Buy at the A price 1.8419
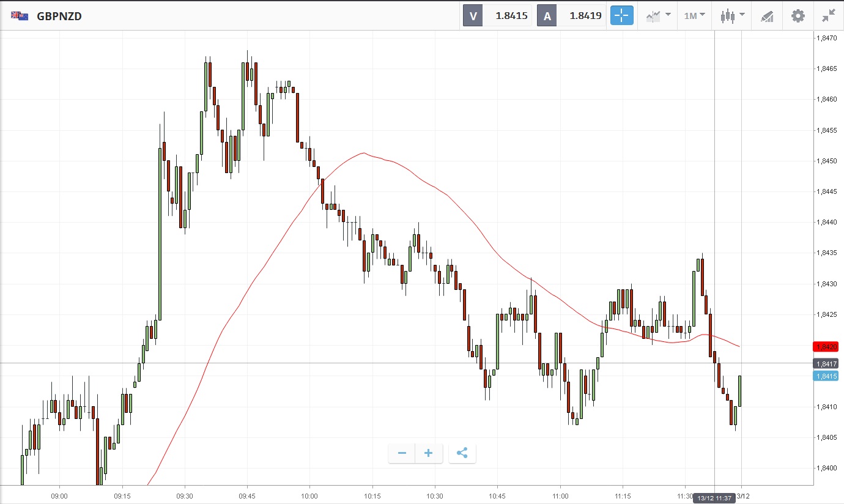 pyautogui.click(x=571, y=16)
